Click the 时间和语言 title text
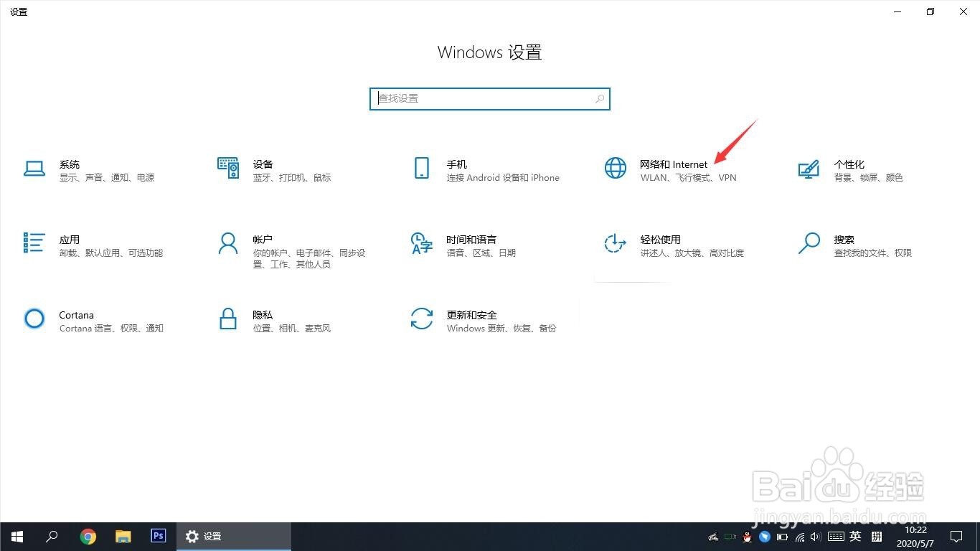Screen dimensions: 980x551 click(x=472, y=240)
